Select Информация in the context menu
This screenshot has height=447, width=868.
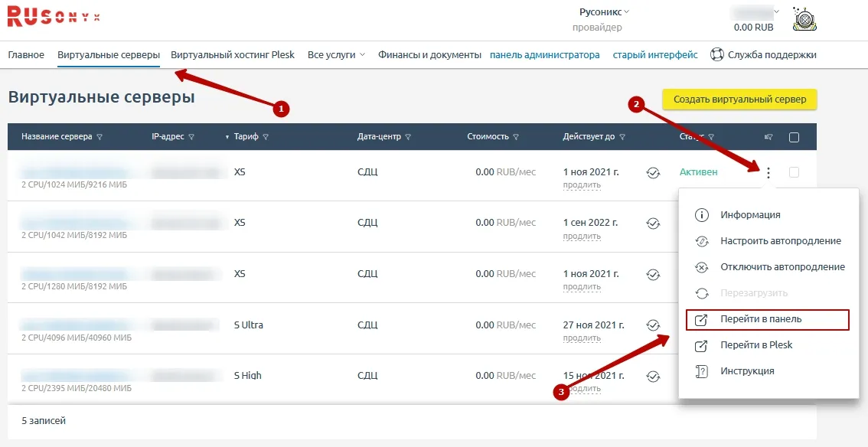(750, 215)
